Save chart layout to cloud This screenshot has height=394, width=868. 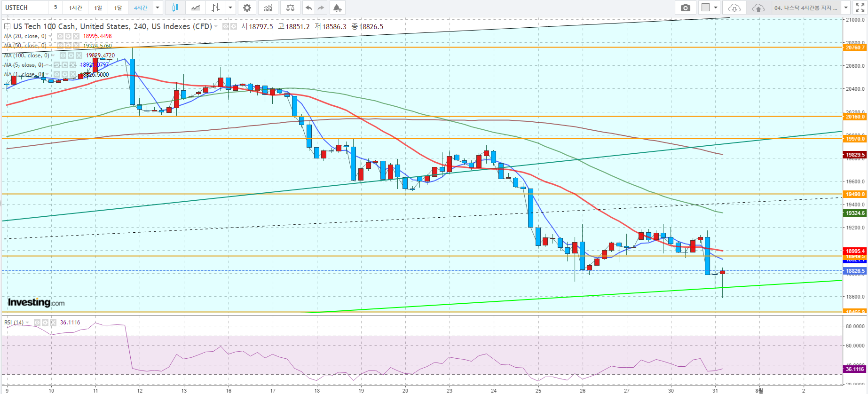point(758,8)
